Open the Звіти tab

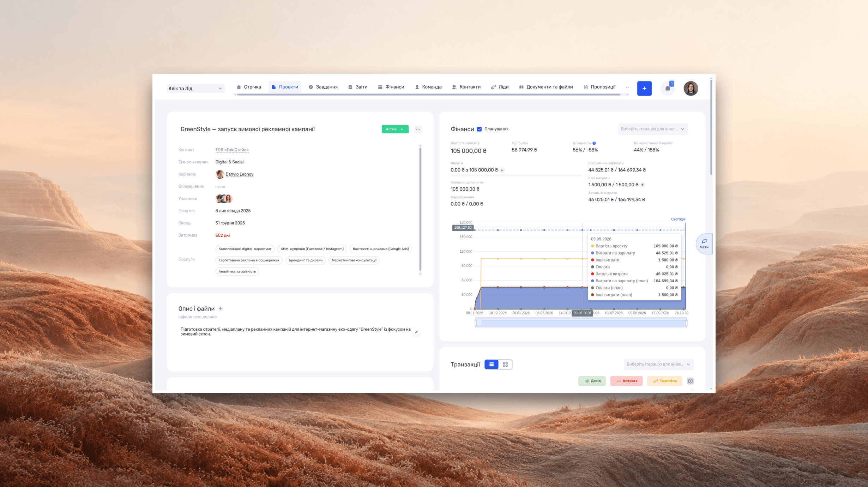point(357,87)
